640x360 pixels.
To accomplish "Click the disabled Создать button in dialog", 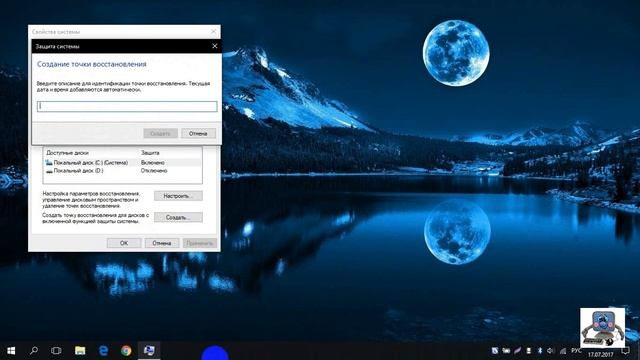I will click(x=160, y=133).
